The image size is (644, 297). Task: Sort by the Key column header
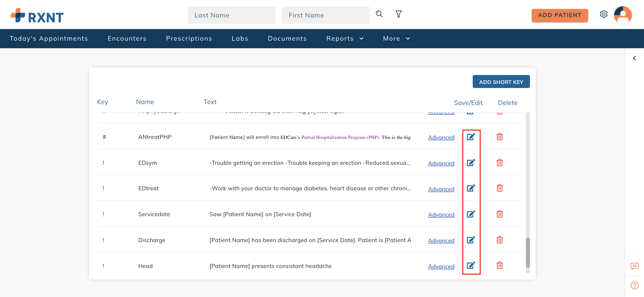tap(102, 102)
